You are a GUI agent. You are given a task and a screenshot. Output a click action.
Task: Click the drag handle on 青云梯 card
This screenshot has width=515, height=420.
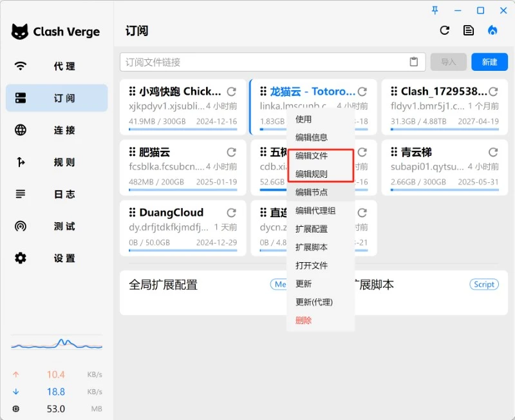click(x=394, y=152)
